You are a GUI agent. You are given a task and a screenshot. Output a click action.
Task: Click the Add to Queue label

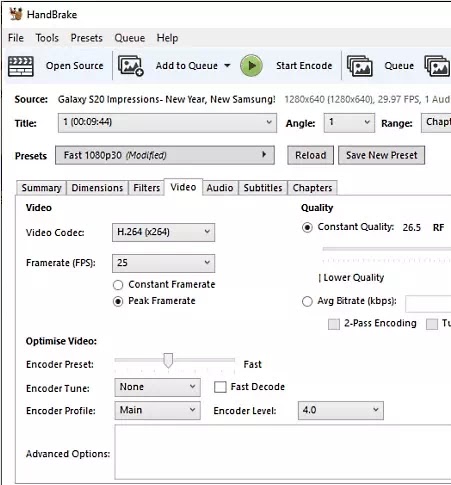pos(187,66)
